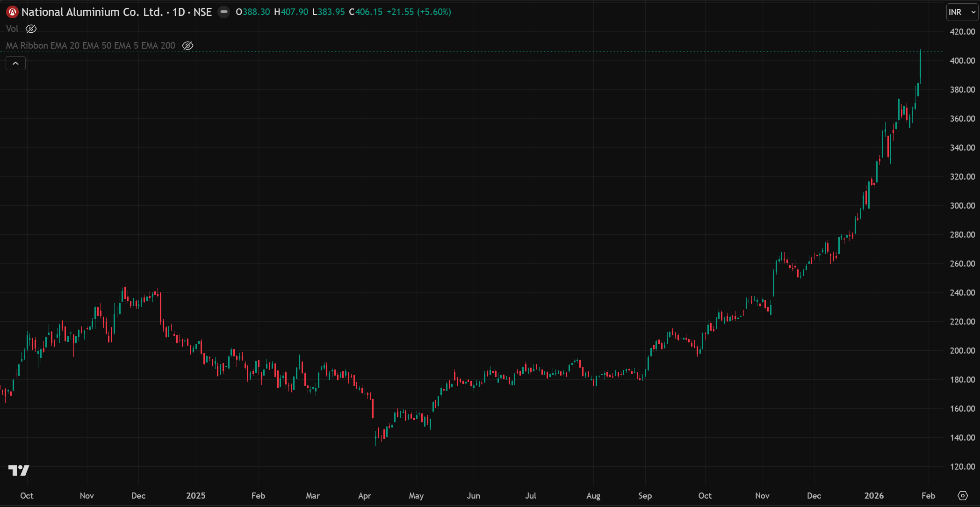Unhide the MA Ribbon indicator

187,46
